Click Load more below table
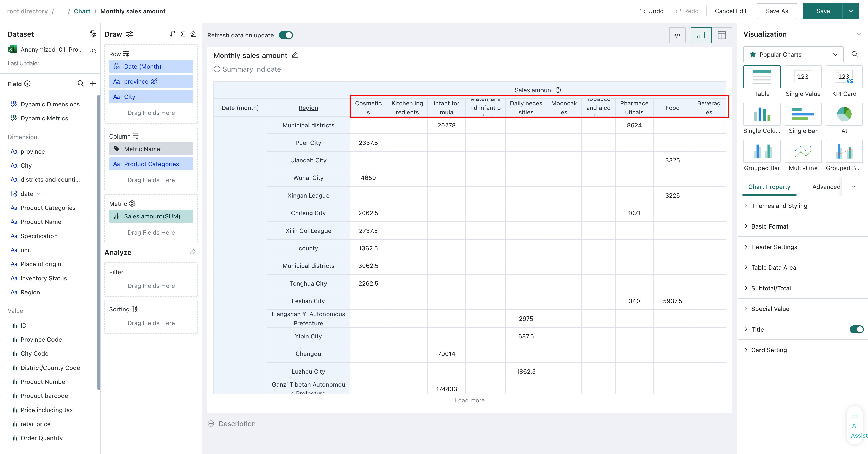Screen dimensions: 868x454 470,400
